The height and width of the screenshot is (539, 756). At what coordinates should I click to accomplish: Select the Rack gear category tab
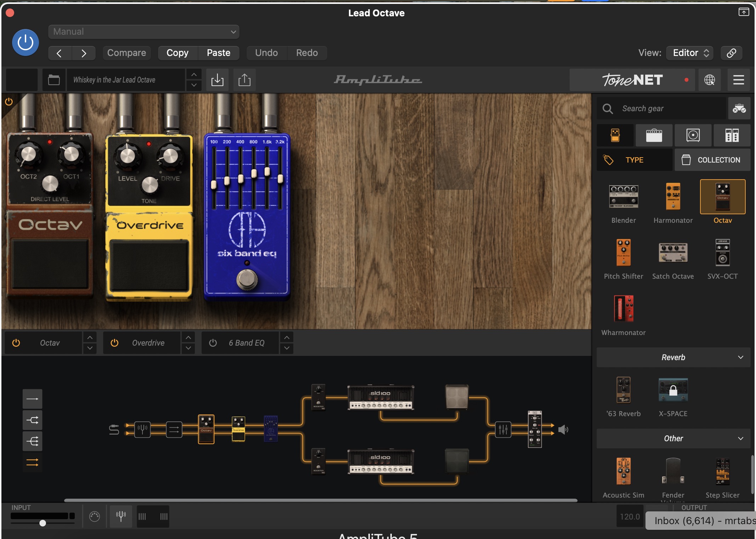732,135
